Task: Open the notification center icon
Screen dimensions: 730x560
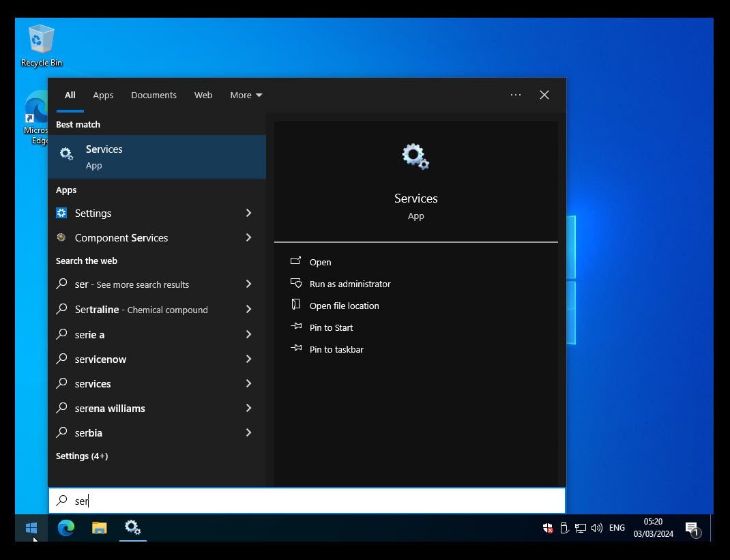Action: 691,528
